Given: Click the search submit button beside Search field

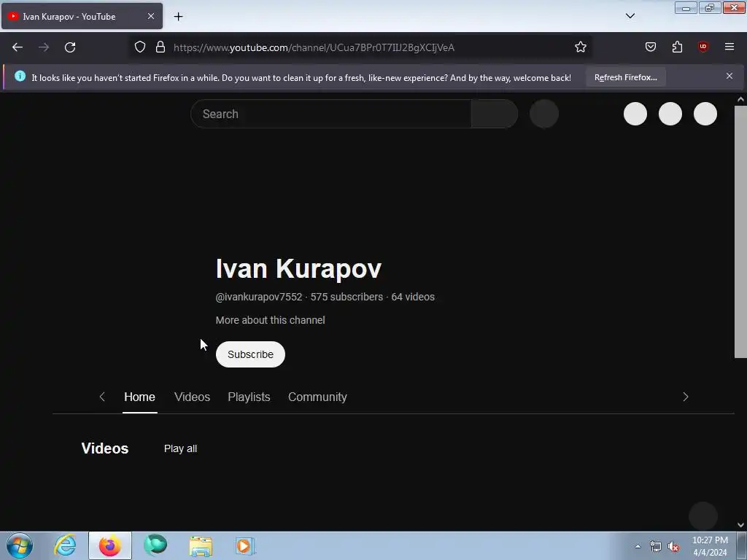Looking at the screenshot, I should click(495, 114).
